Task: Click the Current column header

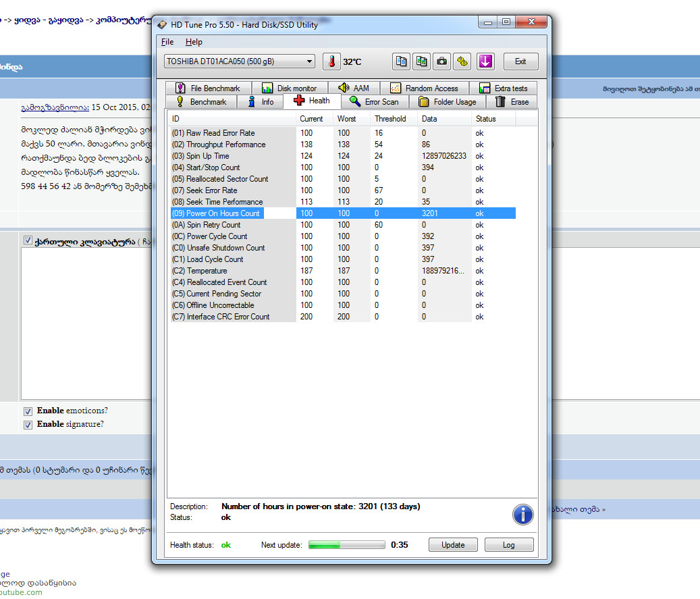Action: click(x=315, y=119)
